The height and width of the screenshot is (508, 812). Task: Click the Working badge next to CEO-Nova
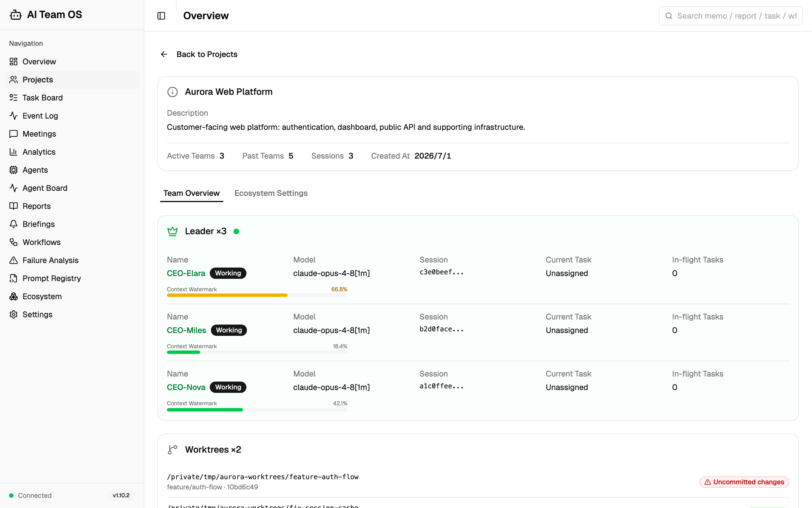(228, 387)
